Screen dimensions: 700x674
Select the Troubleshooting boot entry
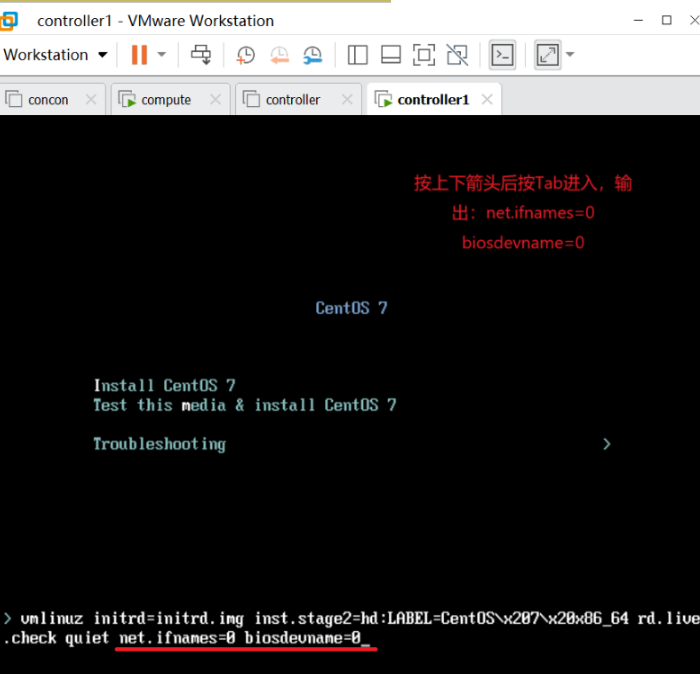pos(159,444)
